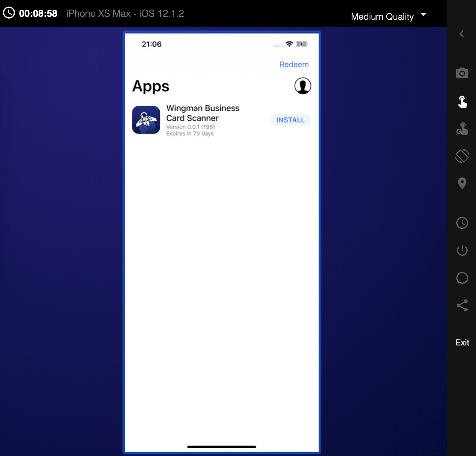
Task: Tap the Wingman Business Card Scanner title
Action: coord(203,113)
